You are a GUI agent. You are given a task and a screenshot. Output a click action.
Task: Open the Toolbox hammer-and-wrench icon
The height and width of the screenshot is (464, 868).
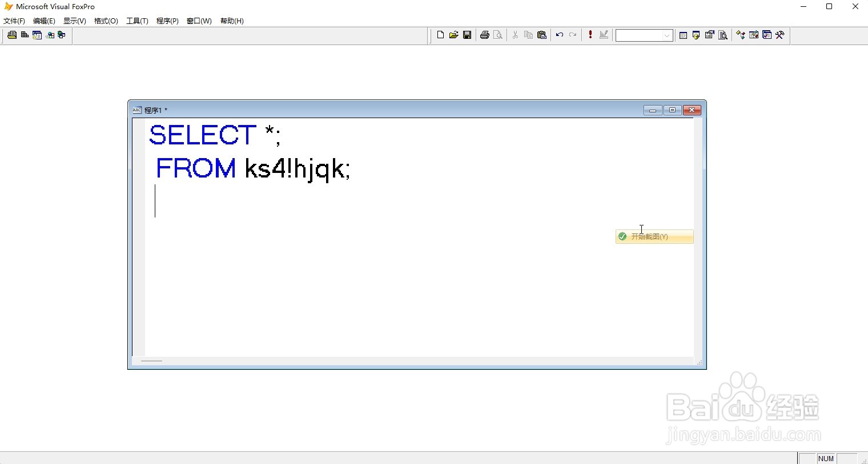(x=780, y=35)
